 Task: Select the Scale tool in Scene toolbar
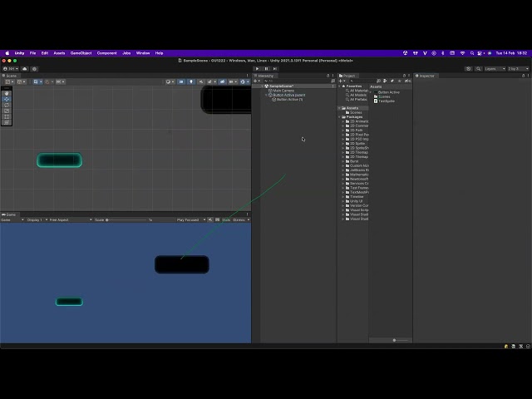click(7, 111)
